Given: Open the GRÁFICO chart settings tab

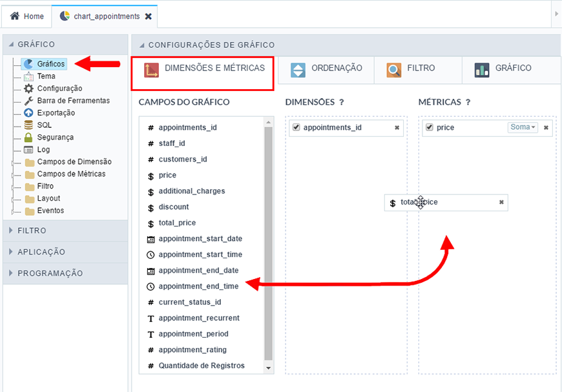Looking at the screenshot, I should (511, 70).
